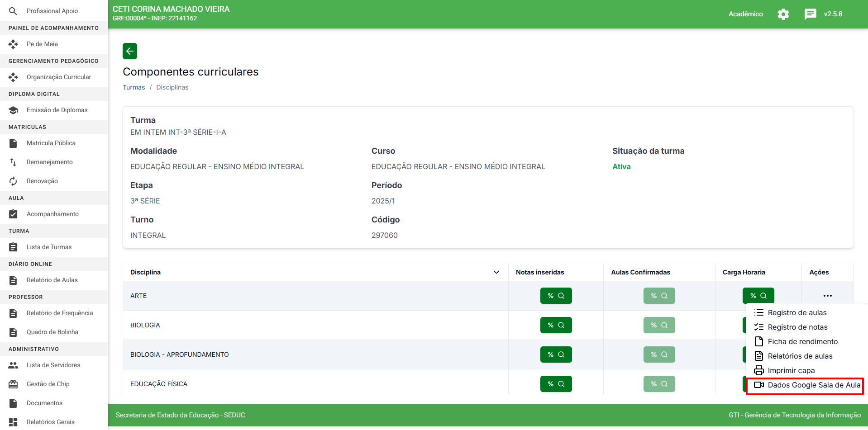868x430 pixels.
Task: Open Pe de Meia sidebar item
Action: click(42, 44)
